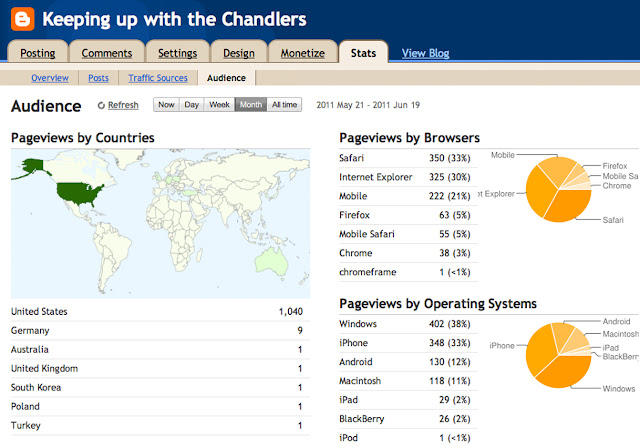Click the Safari row in the browsers table
Image resolution: width=640 pixels, height=447 pixels.
click(x=408, y=158)
